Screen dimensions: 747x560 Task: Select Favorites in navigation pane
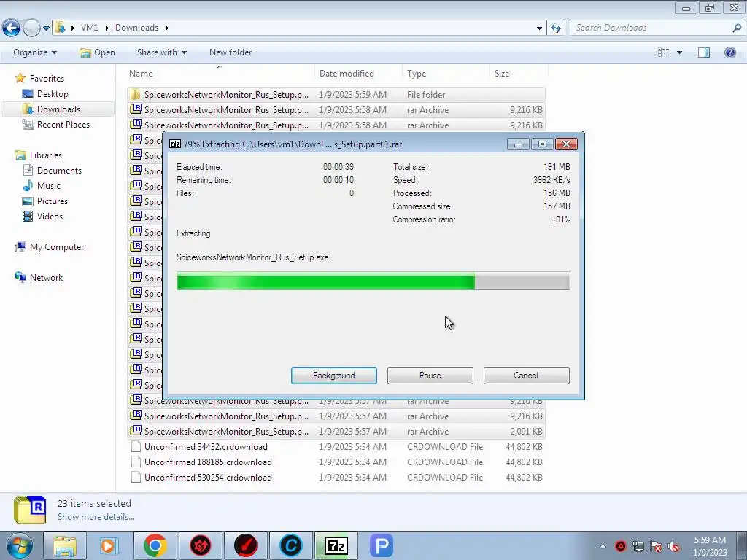tap(47, 79)
